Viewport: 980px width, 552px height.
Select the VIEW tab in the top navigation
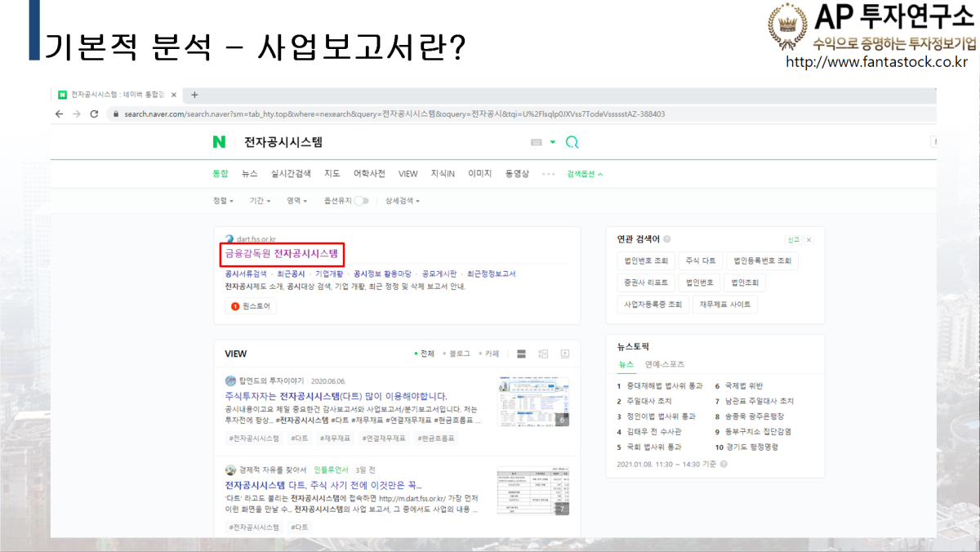click(408, 174)
